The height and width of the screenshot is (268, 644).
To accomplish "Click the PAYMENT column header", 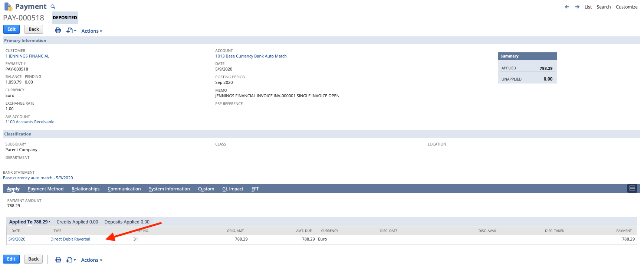I will (624, 231).
